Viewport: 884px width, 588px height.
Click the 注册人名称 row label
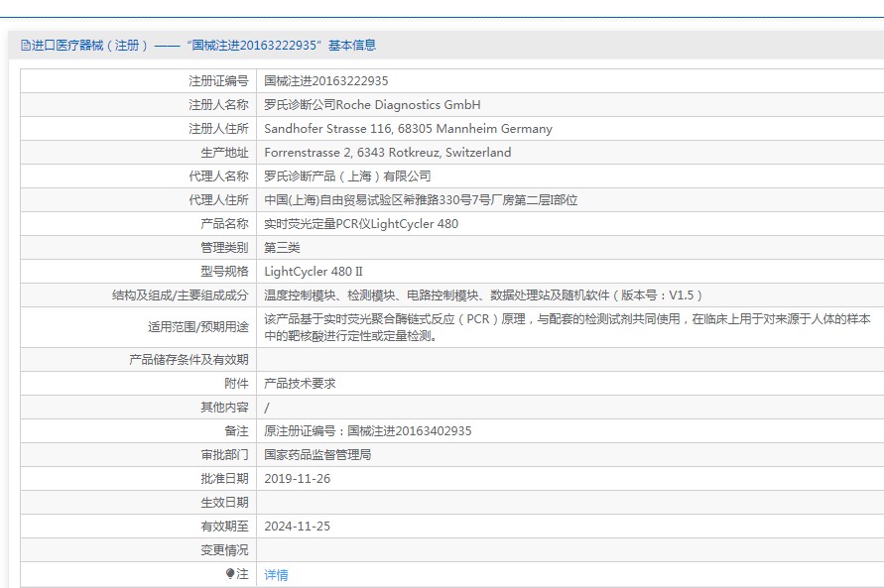tap(218, 105)
